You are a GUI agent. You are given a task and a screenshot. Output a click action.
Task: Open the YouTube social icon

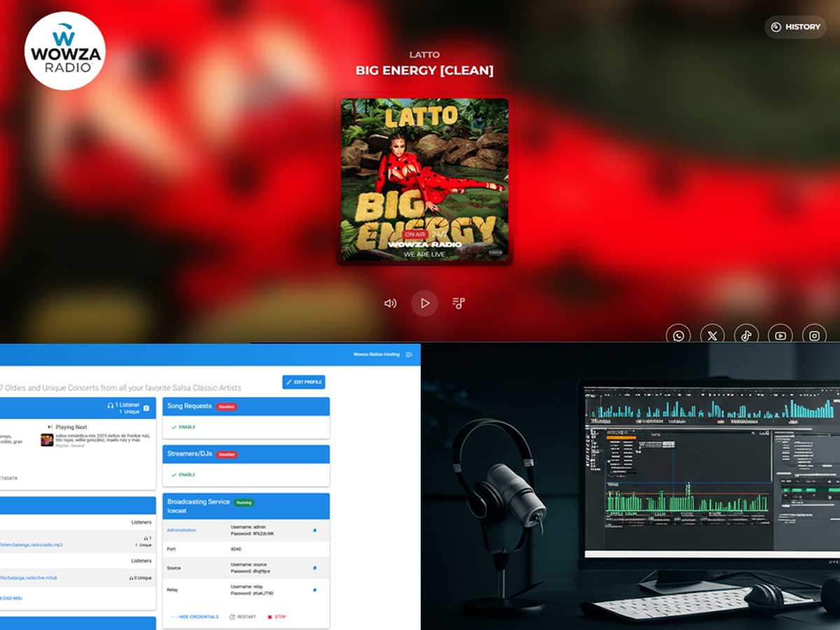click(x=780, y=335)
